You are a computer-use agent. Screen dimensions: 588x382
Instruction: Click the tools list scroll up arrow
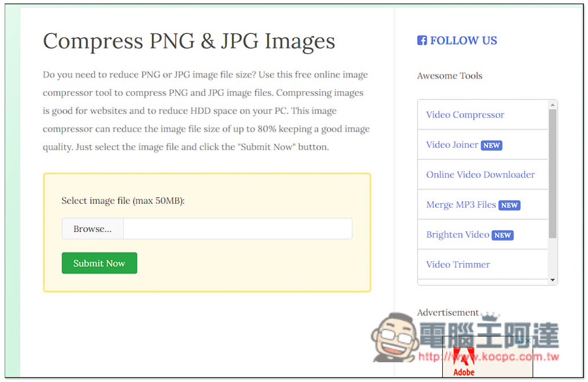pyautogui.click(x=552, y=105)
